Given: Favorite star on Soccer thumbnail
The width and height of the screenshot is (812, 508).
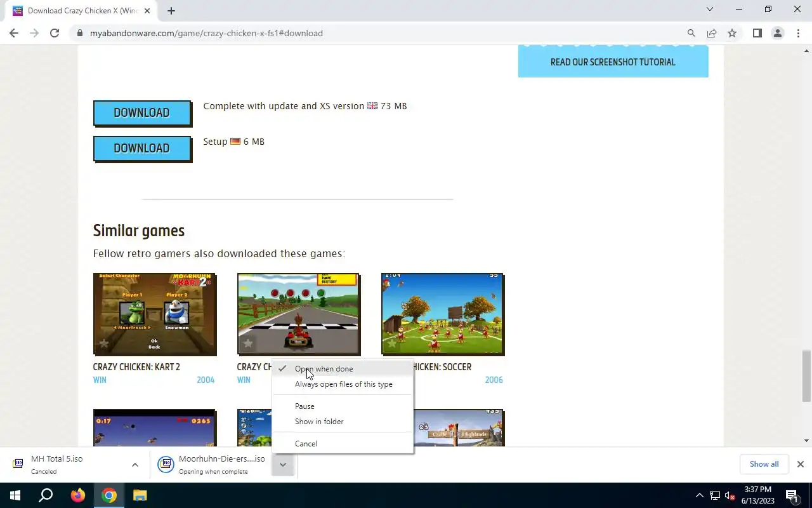Looking at the screenshot, I should click(392, 344).
